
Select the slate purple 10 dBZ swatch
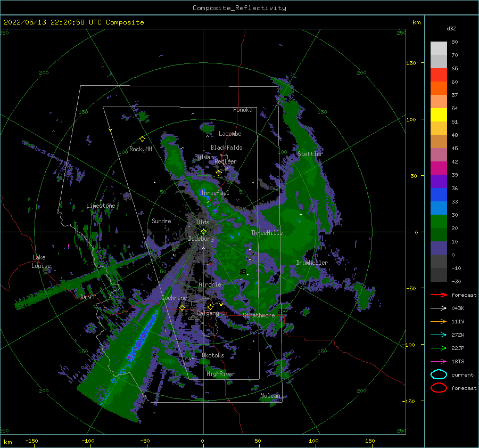439,248
